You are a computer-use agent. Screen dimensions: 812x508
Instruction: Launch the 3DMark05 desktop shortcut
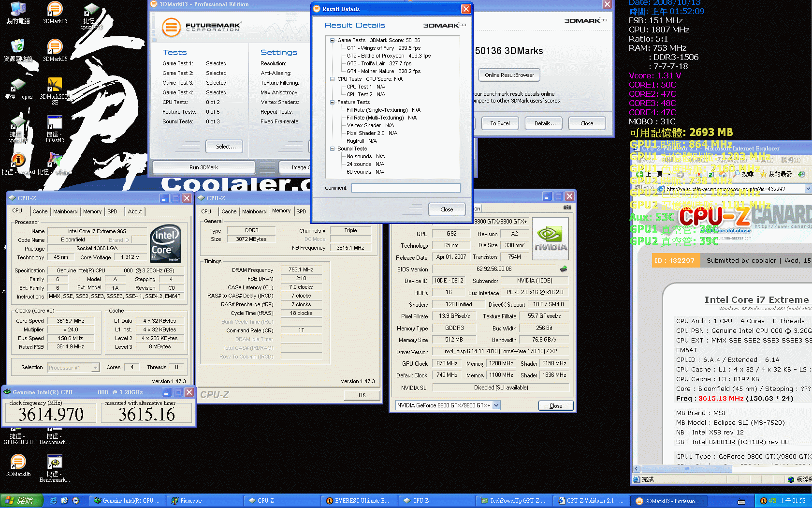(55, 50)
